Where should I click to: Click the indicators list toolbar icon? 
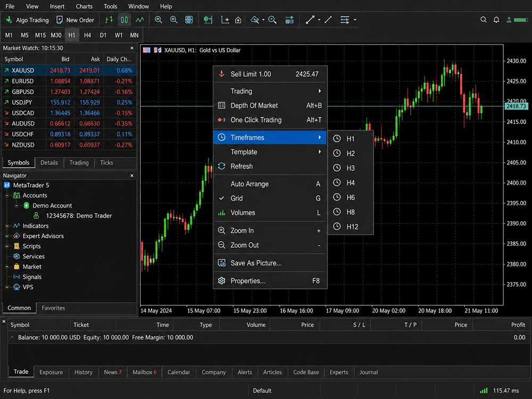238,20
